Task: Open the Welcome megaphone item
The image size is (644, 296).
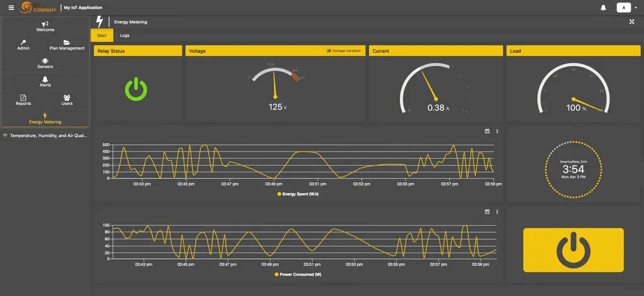Action: click(45, 26)
